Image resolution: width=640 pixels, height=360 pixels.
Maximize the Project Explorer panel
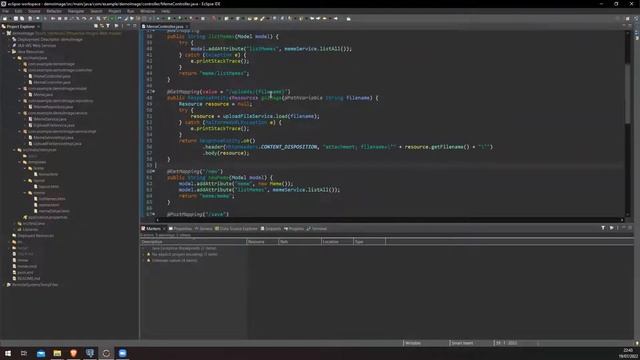pos(135,26)
